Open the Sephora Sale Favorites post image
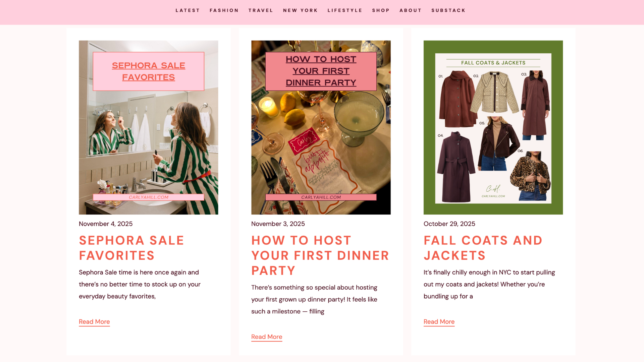644x362 pixels. coord(148,127)
